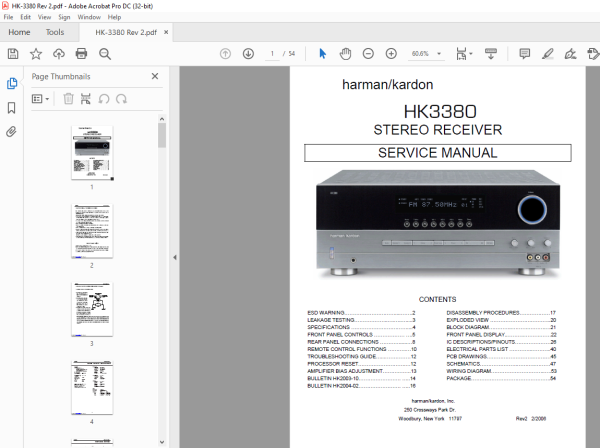Click the REMOTE CONTROL FUNCTIONS contents entry
Viewport: 600px width, 448px height.
point(362,349)
